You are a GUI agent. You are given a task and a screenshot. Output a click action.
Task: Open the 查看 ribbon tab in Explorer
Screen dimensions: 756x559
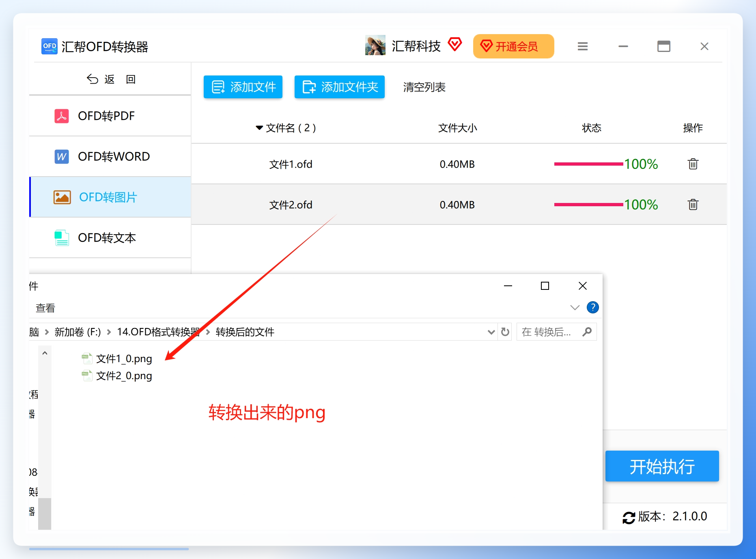[45, 308]
